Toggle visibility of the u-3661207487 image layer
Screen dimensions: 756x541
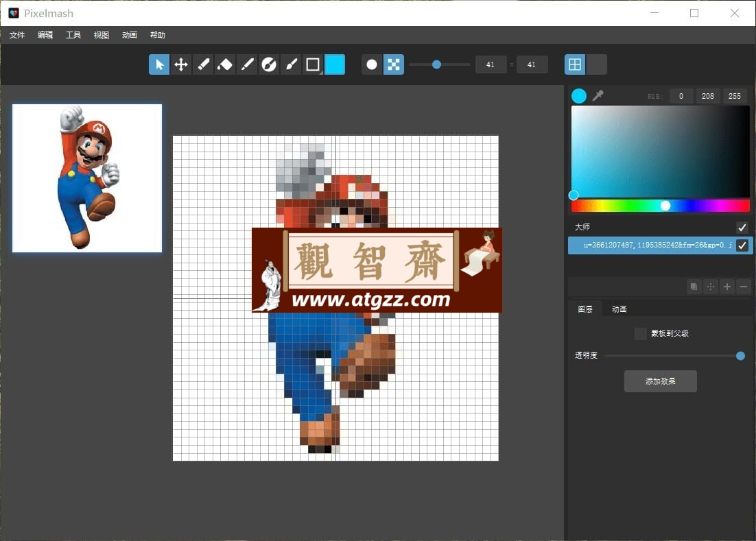[742, 245]
